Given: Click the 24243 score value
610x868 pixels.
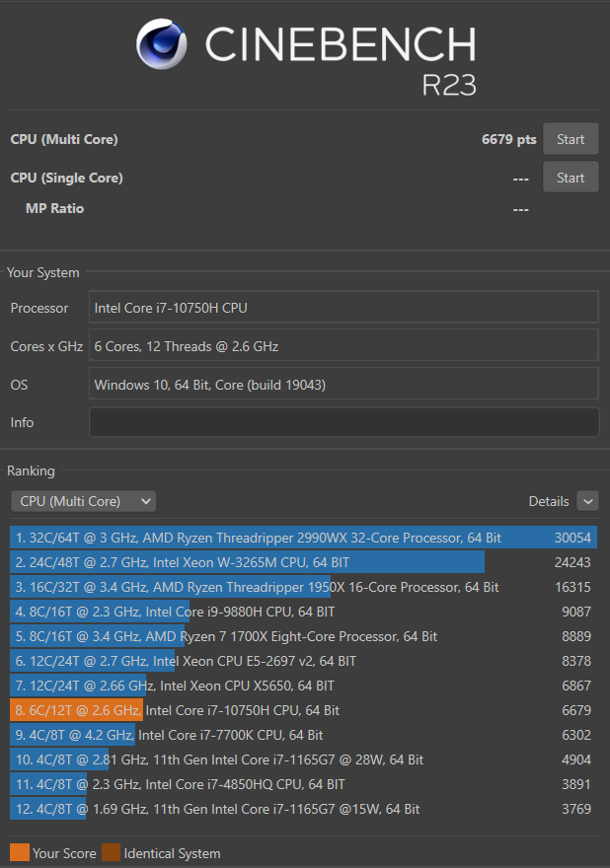Looking at the screenshot, I should [x=572, y=562].
